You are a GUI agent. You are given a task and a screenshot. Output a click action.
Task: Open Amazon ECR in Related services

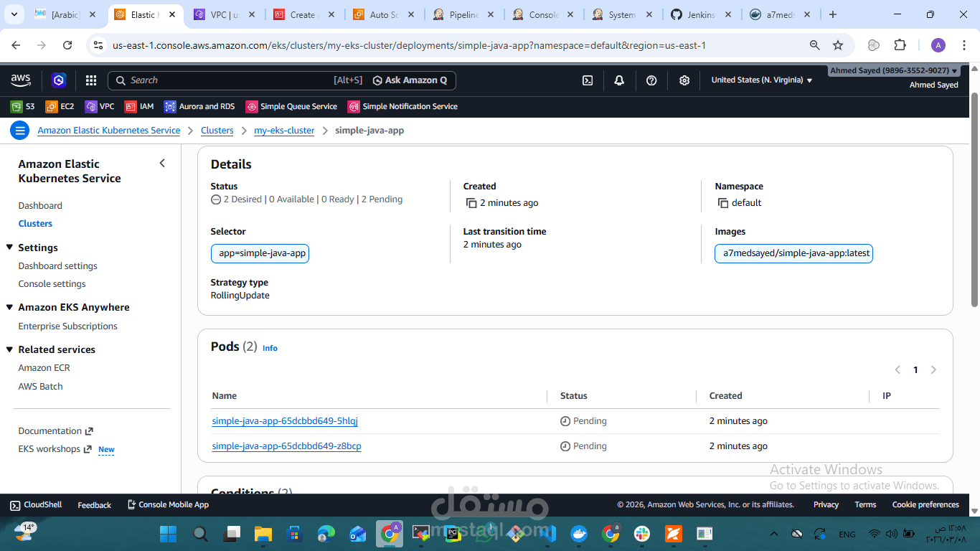[44, 368]
